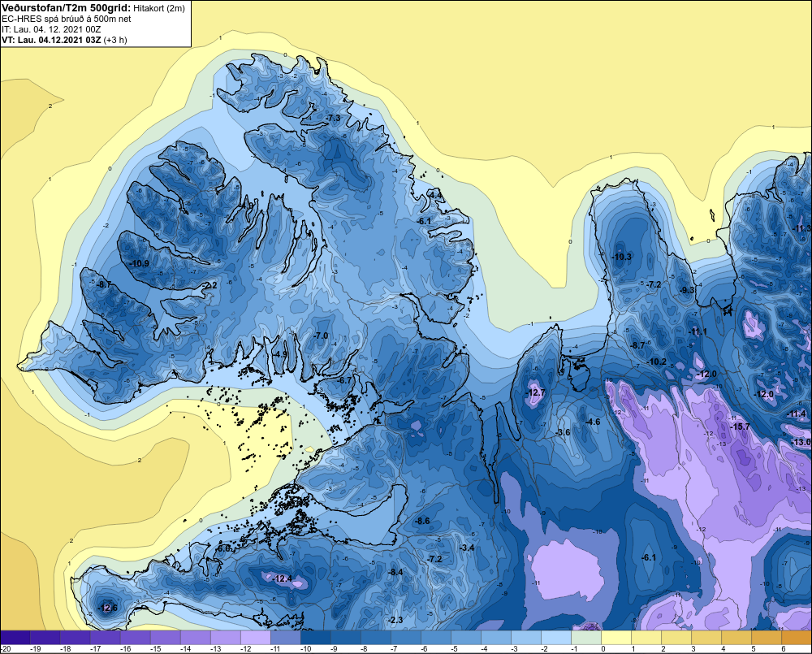Image resolution: width=812 pixels, height=654 pixels.
Task: Select the legend swatch labeled -17
Action: 106,638
